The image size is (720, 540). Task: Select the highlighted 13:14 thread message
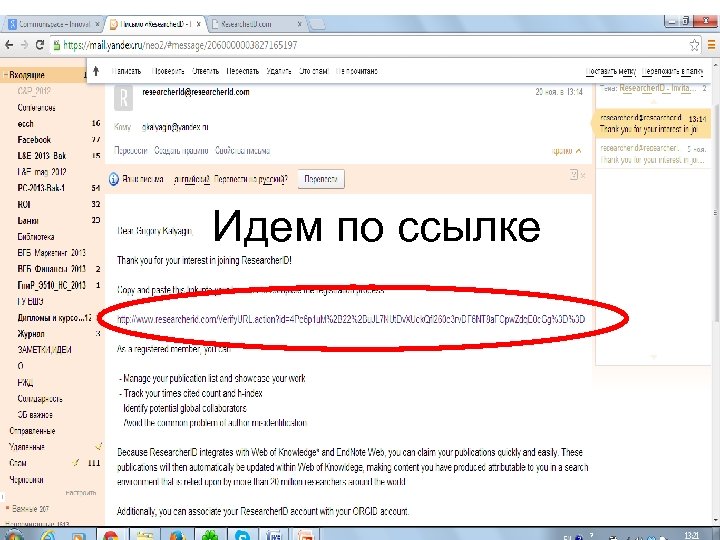point(653,123)
